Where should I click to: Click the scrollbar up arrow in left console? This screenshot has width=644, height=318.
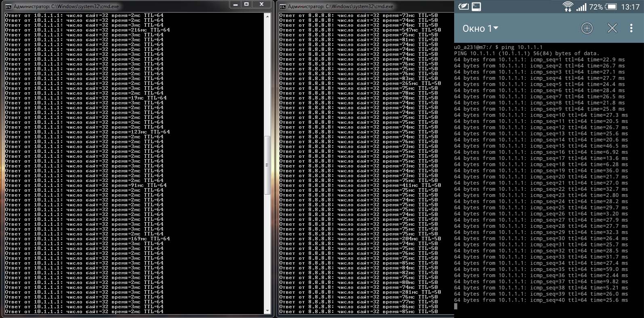[267, 16]
